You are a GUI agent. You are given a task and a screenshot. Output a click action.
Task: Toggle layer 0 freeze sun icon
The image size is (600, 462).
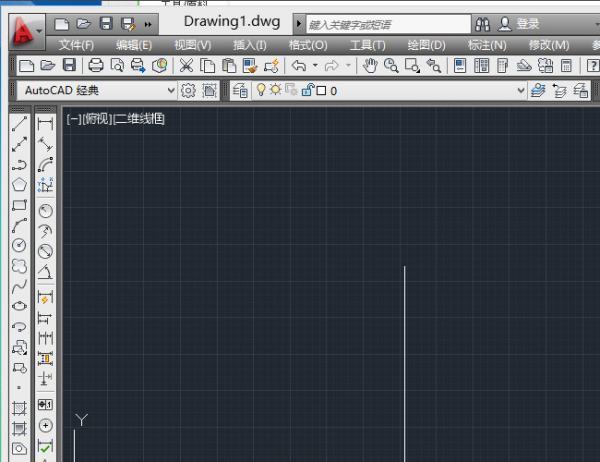coord(276,90)
